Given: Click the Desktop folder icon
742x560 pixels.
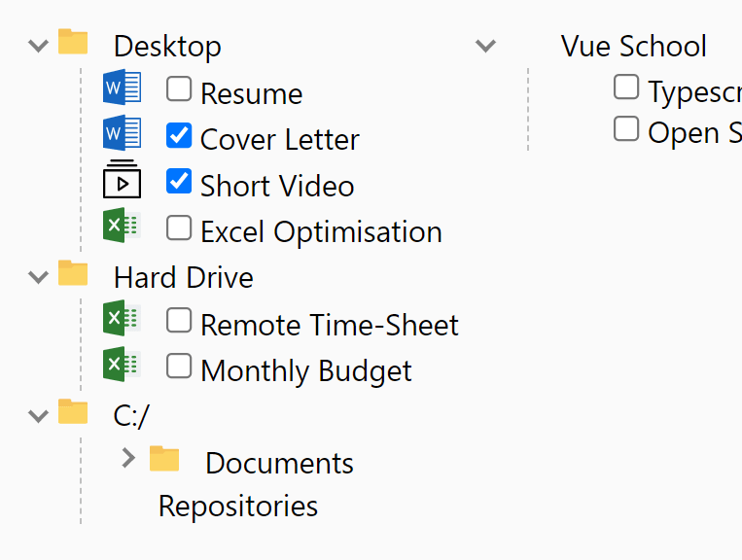Looking at the screenshot, I should pyautogui.click(x=73, y=42).
